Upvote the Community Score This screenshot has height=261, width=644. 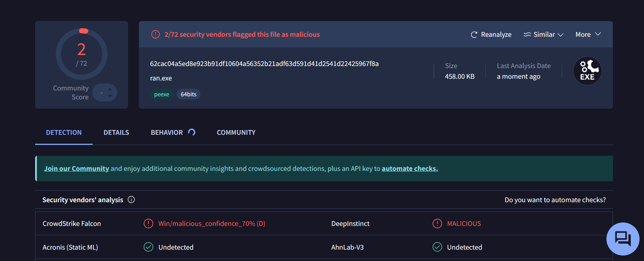click(110, 89)
